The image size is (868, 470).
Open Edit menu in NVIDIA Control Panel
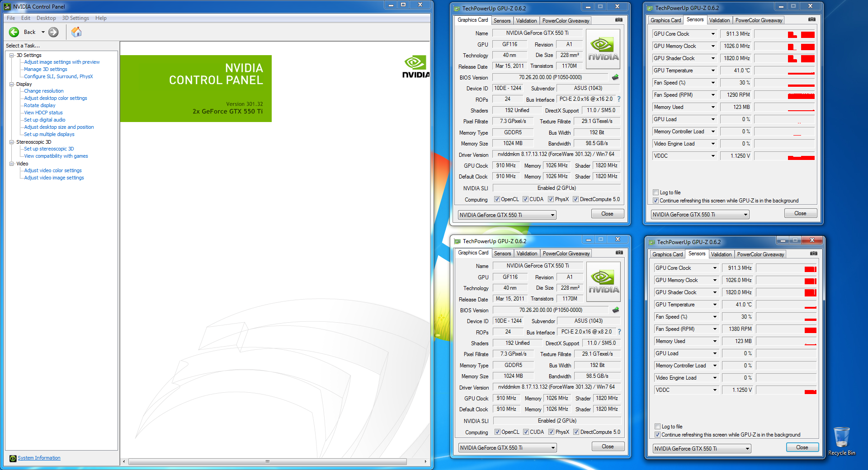26,18
